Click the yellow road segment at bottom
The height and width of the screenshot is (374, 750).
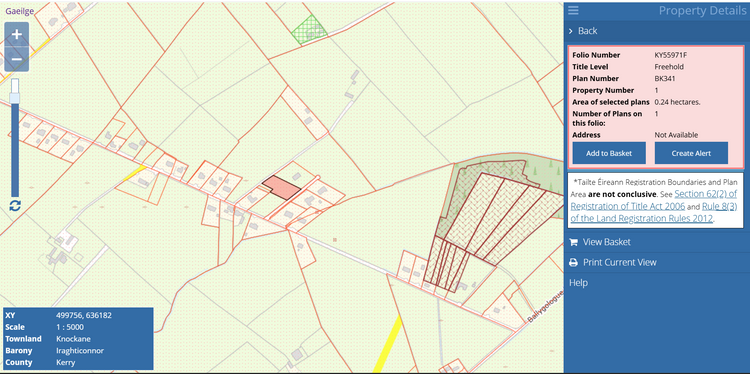(x=387, y=344)
